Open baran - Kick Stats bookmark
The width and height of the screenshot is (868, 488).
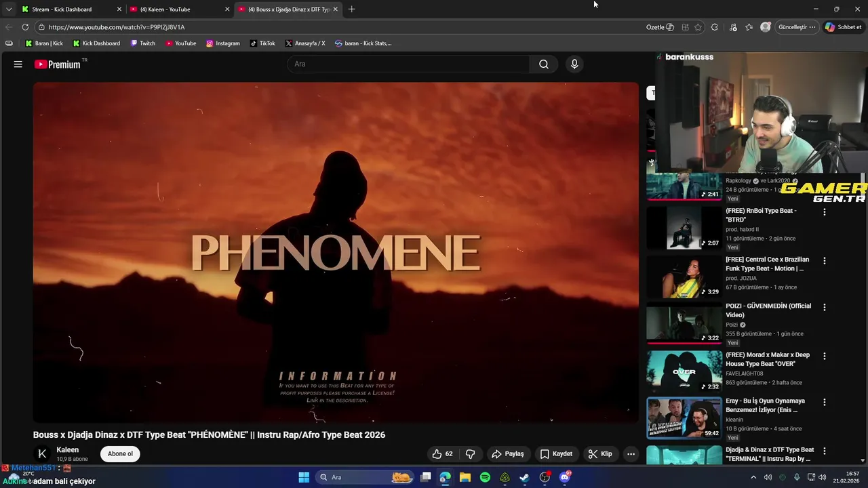pyautogui.click(x=363, y=43)
